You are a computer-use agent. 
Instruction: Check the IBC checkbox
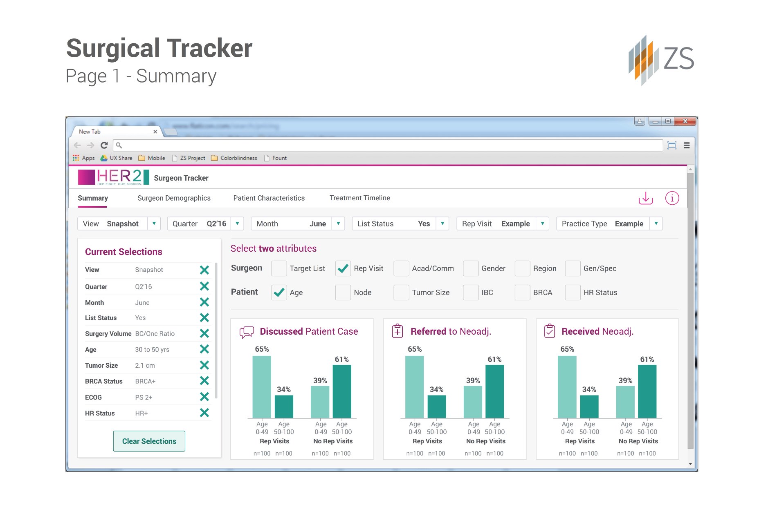click(471, 293)
